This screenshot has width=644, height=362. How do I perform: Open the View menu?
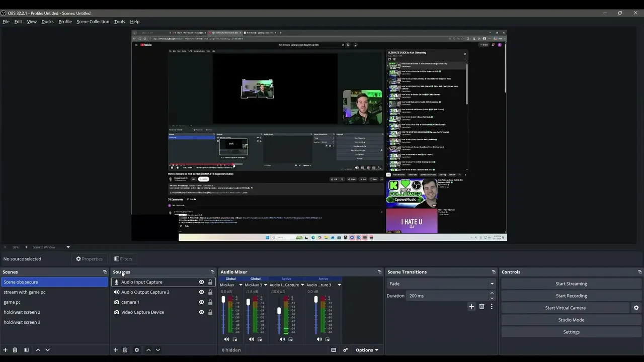(32, 22)
